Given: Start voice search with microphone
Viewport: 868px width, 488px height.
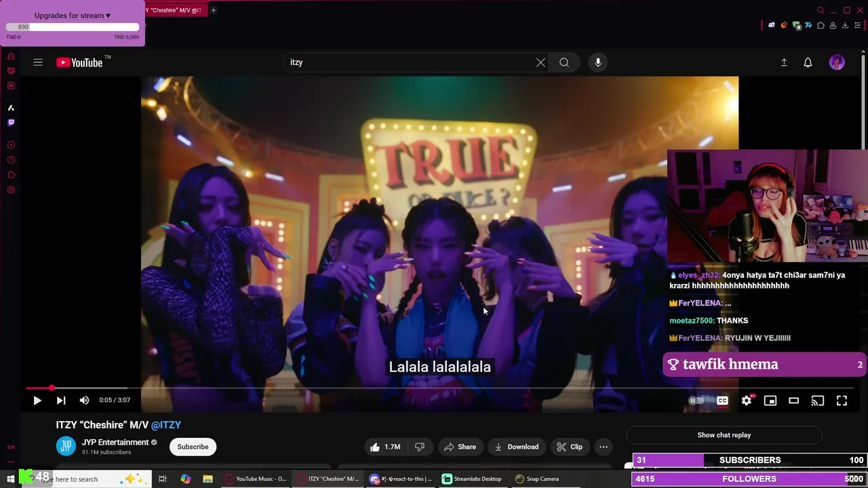Looking at the screenshot, I should pos(598,62).
